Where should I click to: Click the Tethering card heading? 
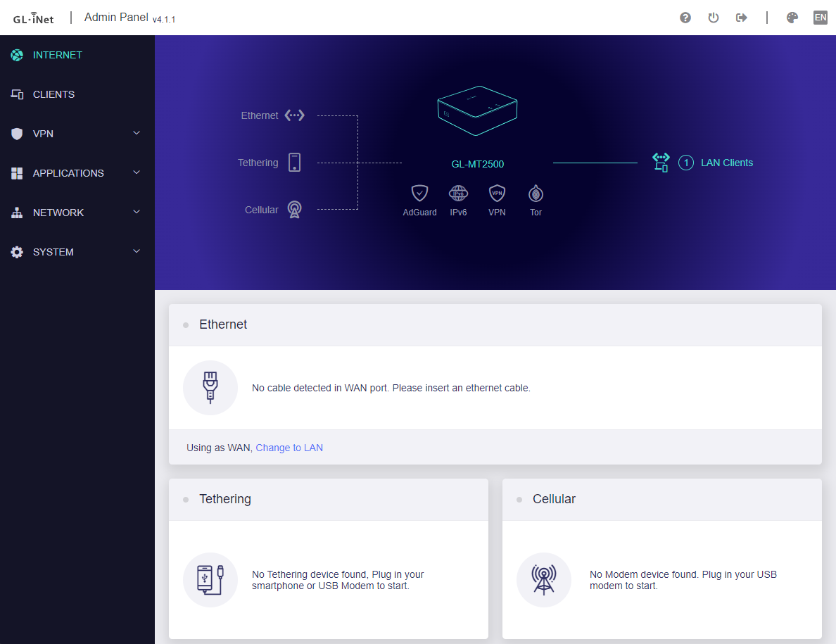[x=225, y=499]
